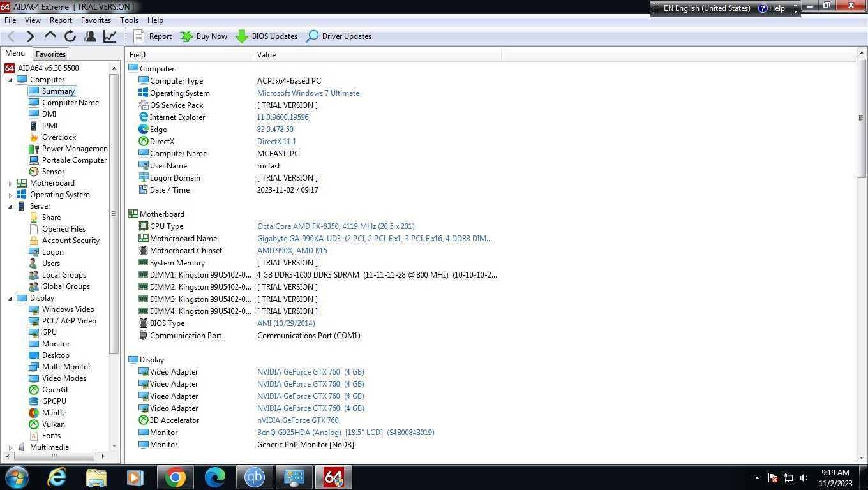This screenshot has height=490, width=868.
Task: Open Microsoft Edge from taskbar
Action: [215, 477]
